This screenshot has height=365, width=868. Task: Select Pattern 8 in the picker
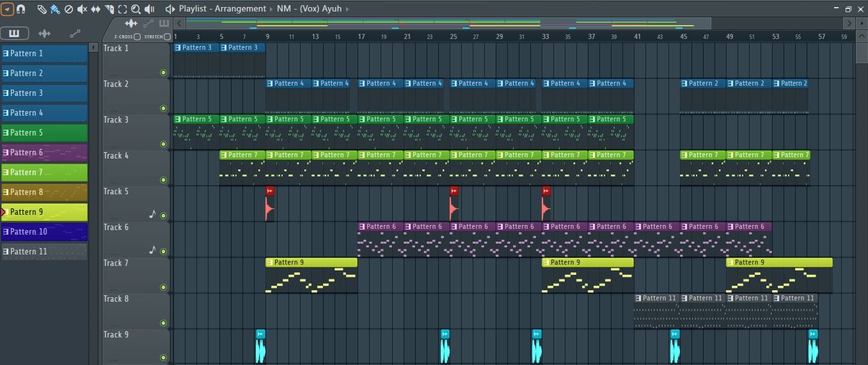click(44, 192)
